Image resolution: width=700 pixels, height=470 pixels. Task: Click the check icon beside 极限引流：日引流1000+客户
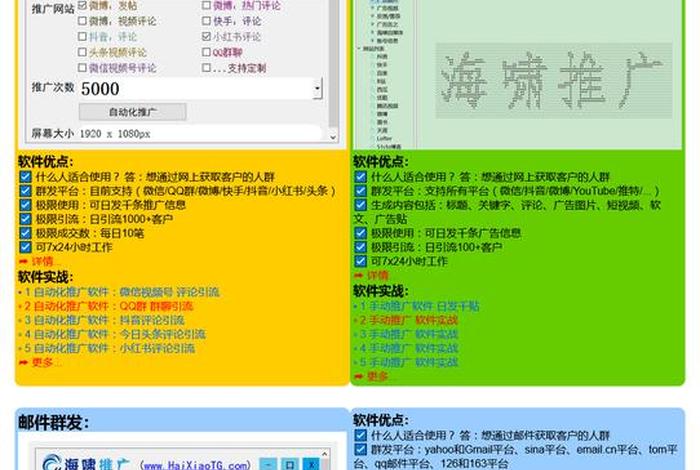pyautogui.click(x=25, y=219)
